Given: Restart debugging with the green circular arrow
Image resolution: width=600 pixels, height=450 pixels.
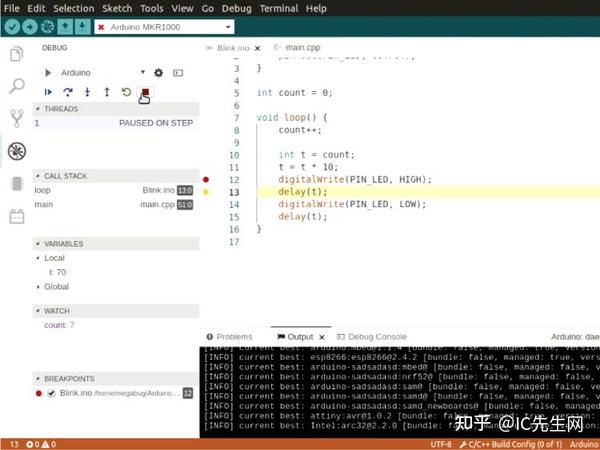Looking at the screenshot, I should (x=126, y=92).
